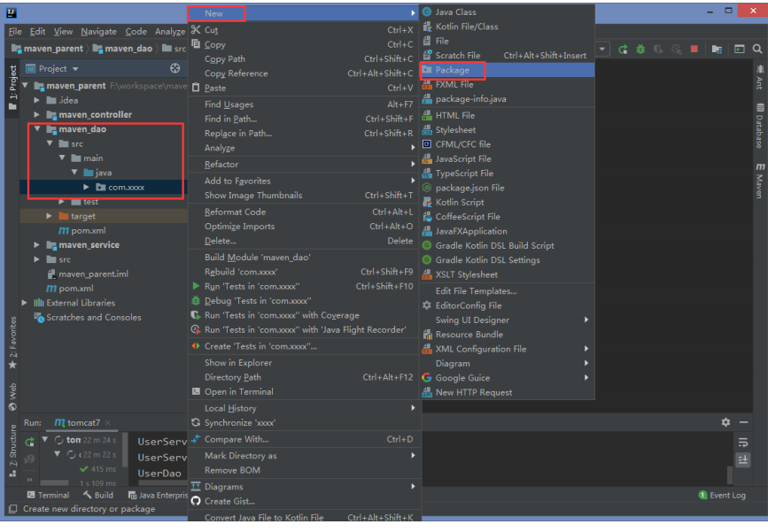Screen dimensions: 768x532
Task: Expand the .idea folder
Action: point(36,100)
